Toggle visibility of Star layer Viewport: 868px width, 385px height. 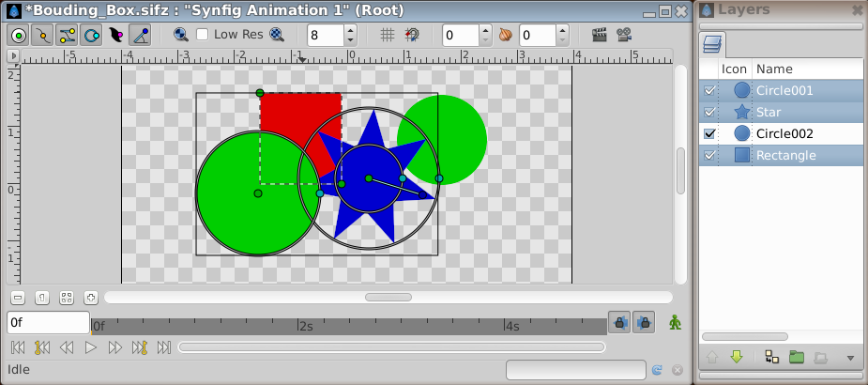(709, 112)
